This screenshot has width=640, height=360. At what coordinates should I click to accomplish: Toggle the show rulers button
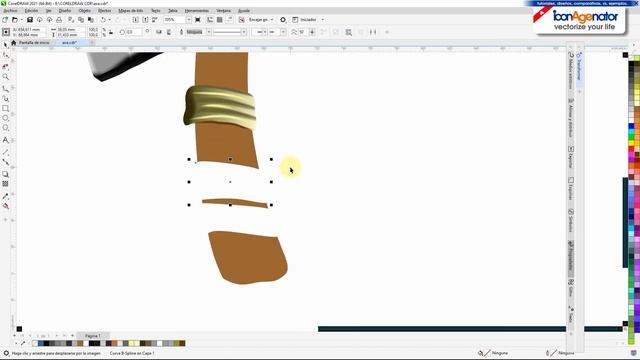pos(210,20)
